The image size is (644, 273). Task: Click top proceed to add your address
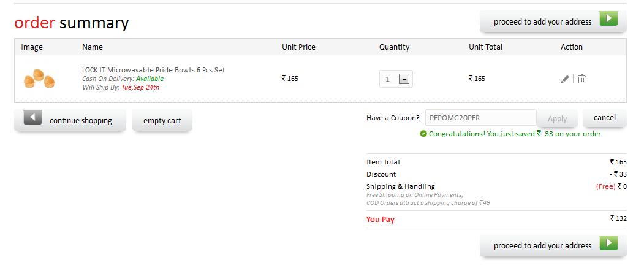click(553, 22)
